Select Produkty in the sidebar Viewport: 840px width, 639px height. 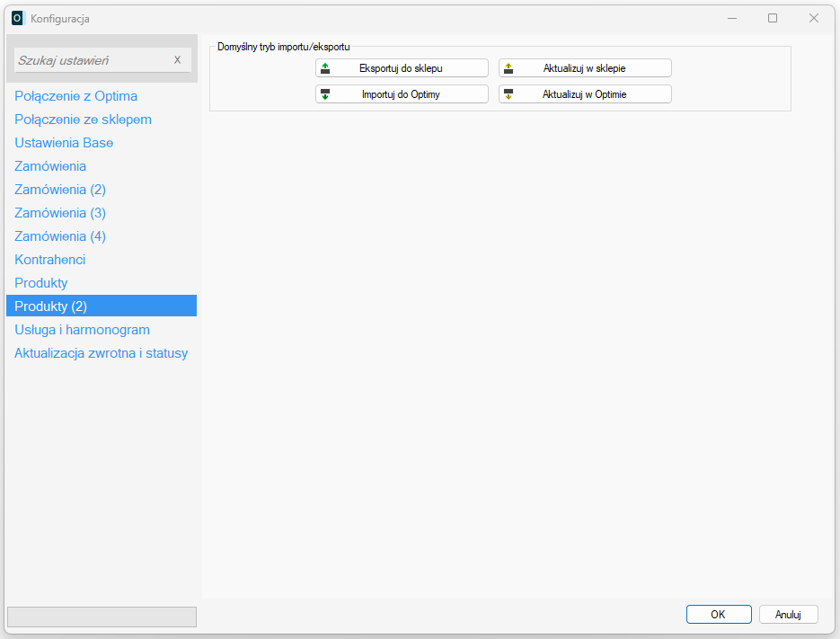41,283
